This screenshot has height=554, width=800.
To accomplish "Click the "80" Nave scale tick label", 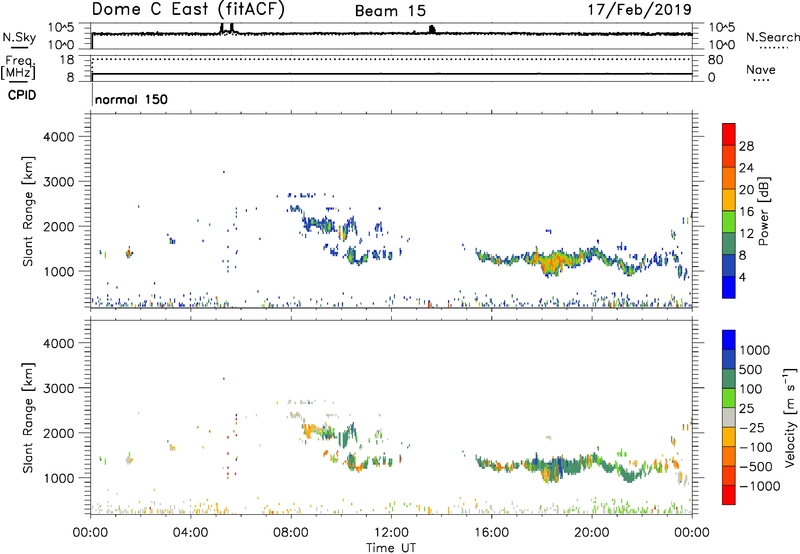I will coord(715,60).
